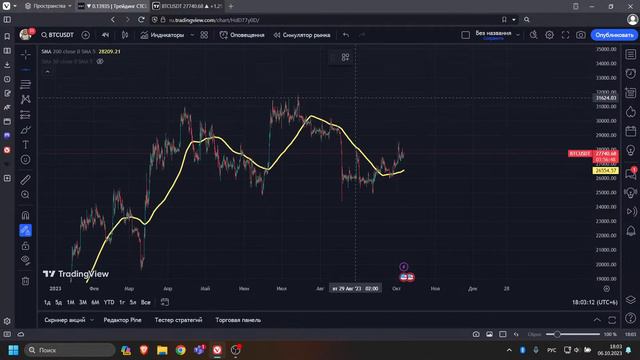Create an alert via Оповещения
This screenshot has height=360, width=640.
tap(242, 35)
